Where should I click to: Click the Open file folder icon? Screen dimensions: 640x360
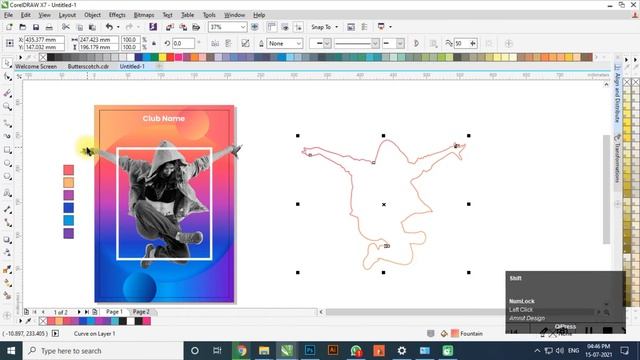[22, 27]
